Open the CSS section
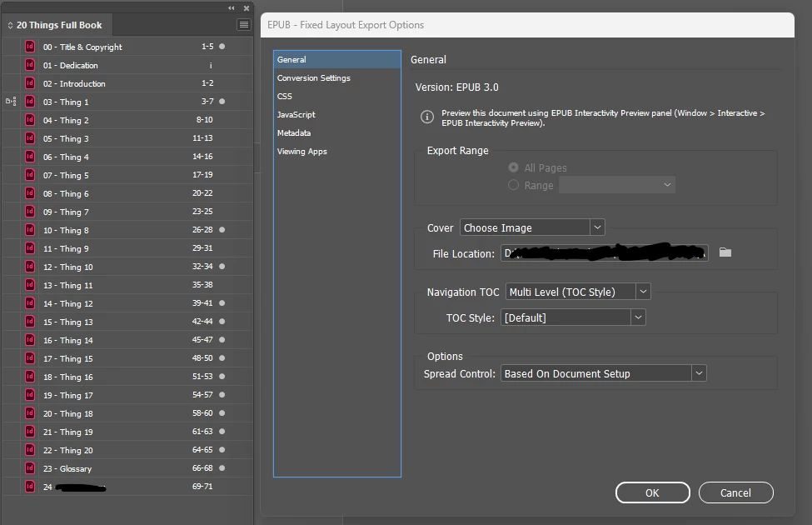Viewport: 812px width, 525px height. pyautogui.click(x=337, y=97)
